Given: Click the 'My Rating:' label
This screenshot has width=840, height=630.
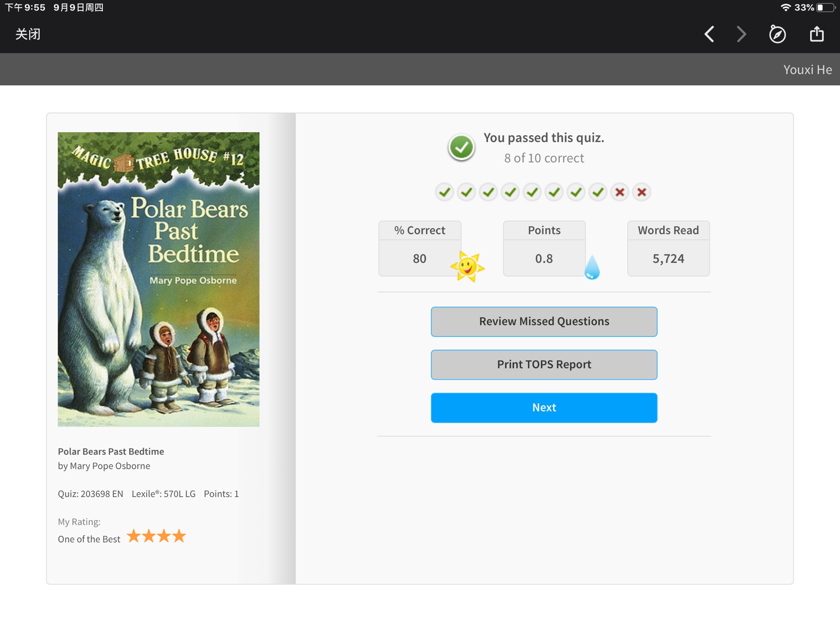Looking at the screenshot, I should tap(79, 522).
